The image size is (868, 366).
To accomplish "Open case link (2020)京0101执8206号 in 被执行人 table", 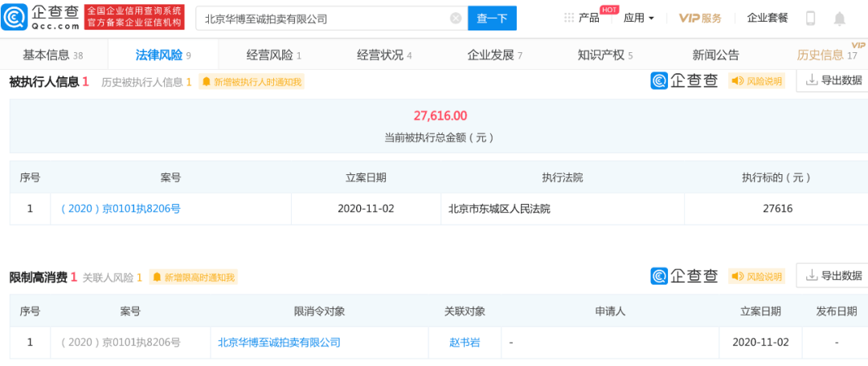I will pos(121,209).
